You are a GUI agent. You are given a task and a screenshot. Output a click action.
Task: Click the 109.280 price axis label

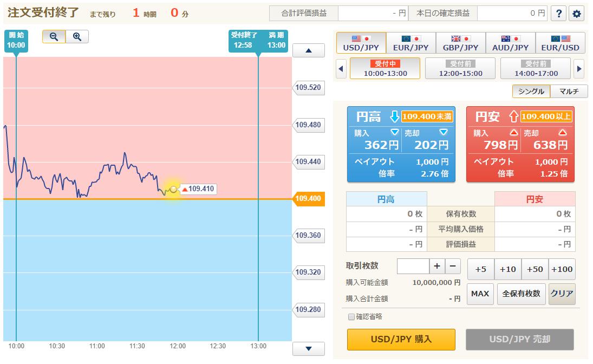coord(309,309)
